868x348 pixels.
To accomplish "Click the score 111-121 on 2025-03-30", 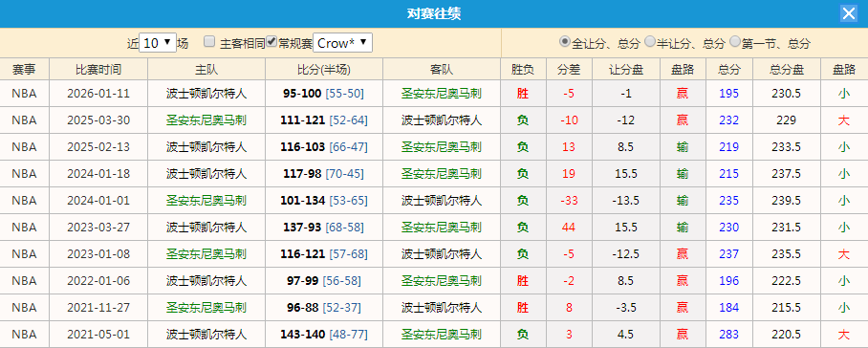I will click(x=302, y=120).
